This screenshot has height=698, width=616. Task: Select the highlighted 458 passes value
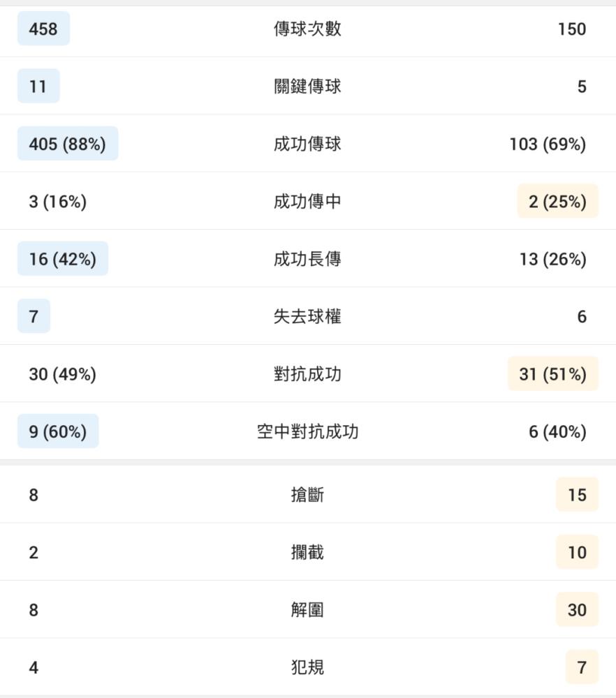pyautogui.click(x=43, y=29)
